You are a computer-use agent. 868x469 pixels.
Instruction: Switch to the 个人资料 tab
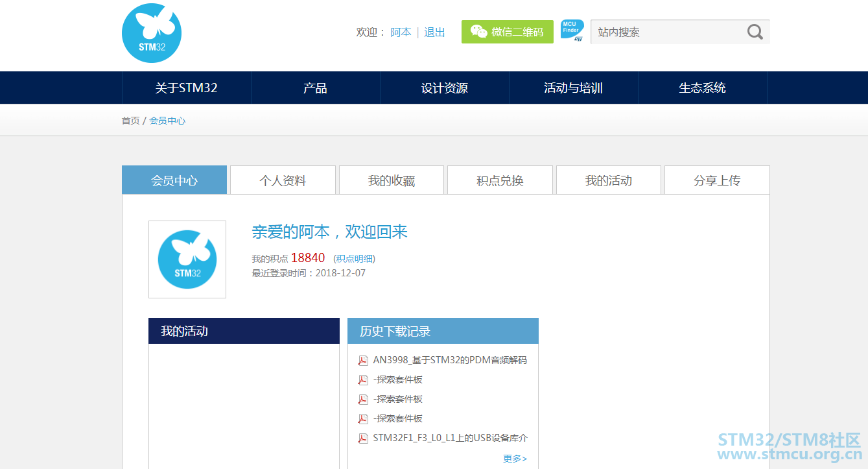coord(283,180)
